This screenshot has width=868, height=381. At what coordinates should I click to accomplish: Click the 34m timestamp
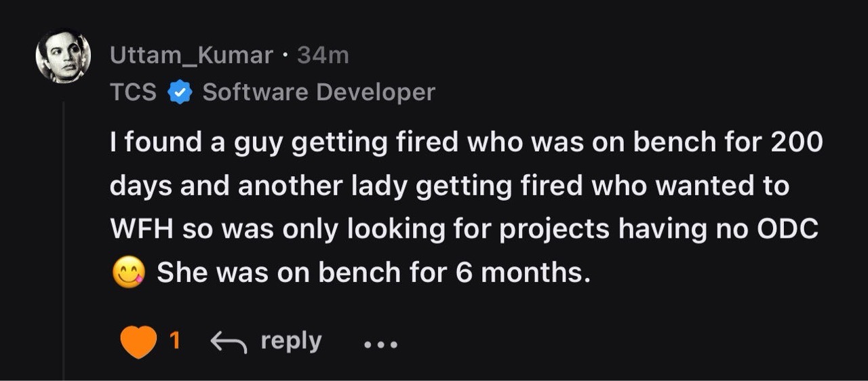click(323, 56)
